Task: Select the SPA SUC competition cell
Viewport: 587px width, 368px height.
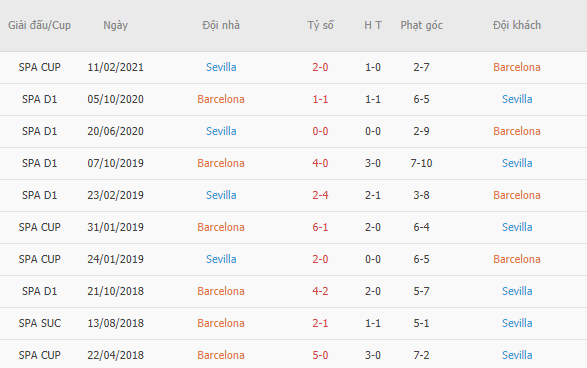Action: 40,323
